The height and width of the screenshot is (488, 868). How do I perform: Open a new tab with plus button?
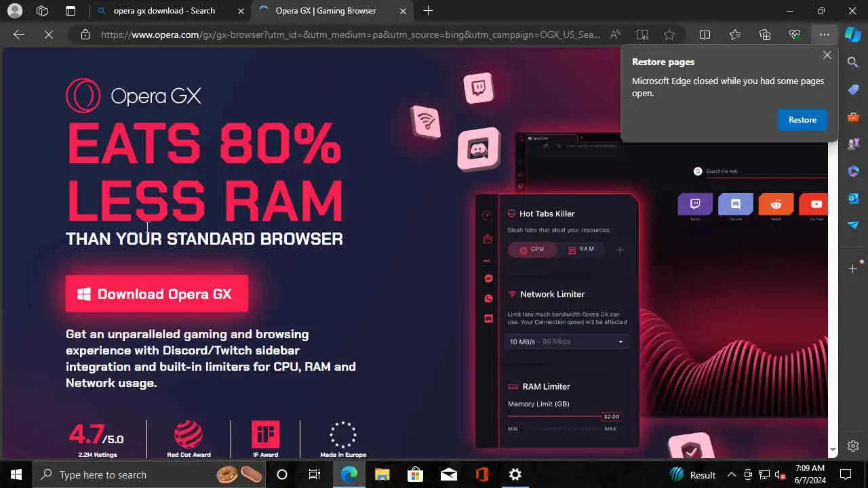pos(428,11)
